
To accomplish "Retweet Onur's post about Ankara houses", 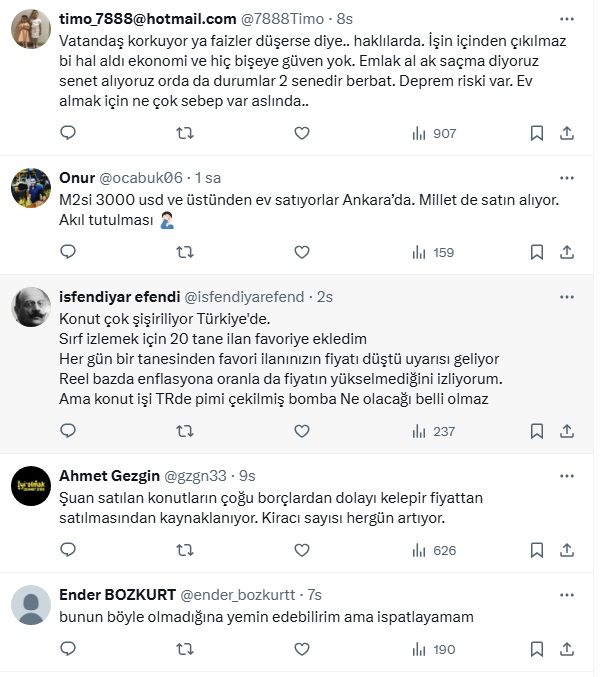I will (x=185, y=253).
